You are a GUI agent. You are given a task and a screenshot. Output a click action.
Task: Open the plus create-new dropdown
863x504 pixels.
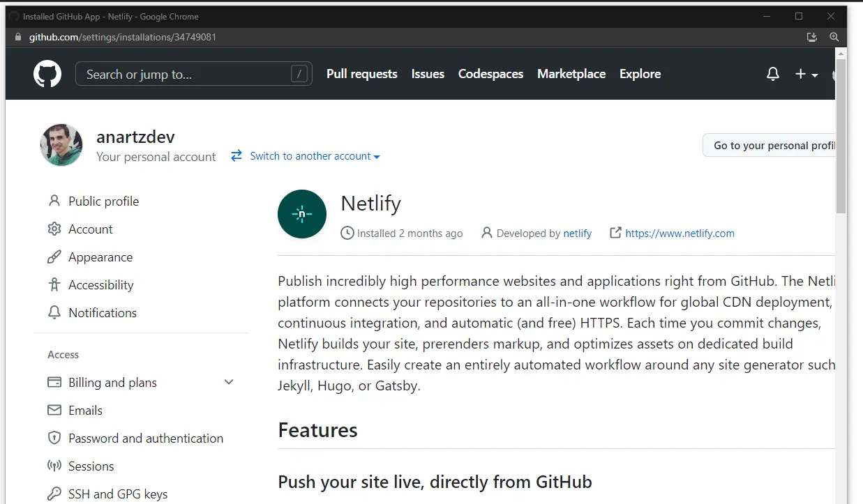click(806, 74)
